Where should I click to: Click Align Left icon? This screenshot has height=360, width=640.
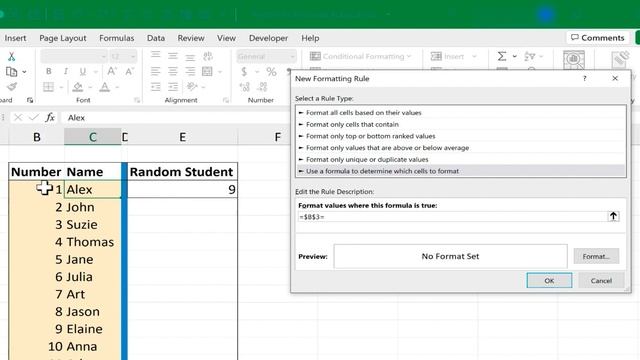pyautogui.click(x=156, y=71)
